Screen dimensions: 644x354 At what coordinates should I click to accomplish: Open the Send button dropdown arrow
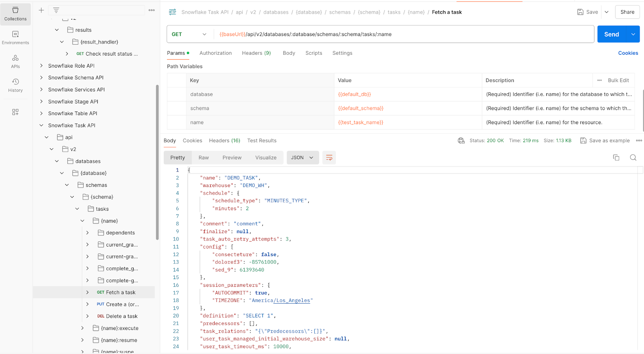click(633, 34)
